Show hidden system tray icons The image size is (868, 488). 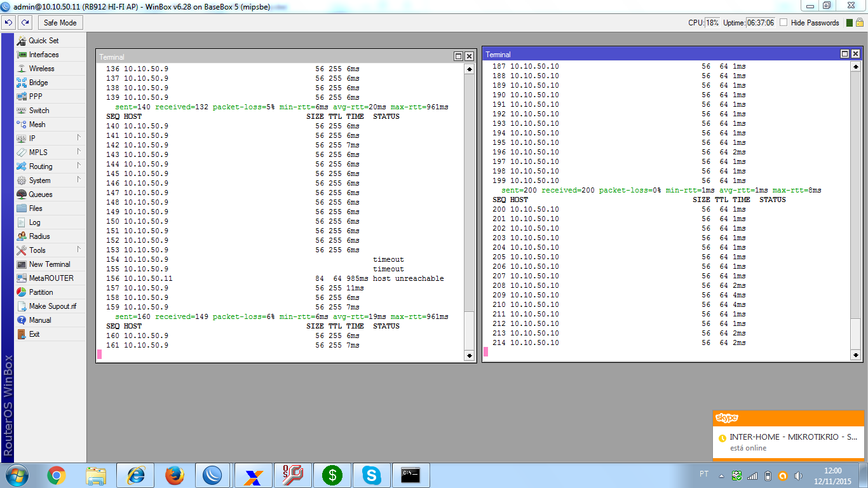(x=721, y=475)
